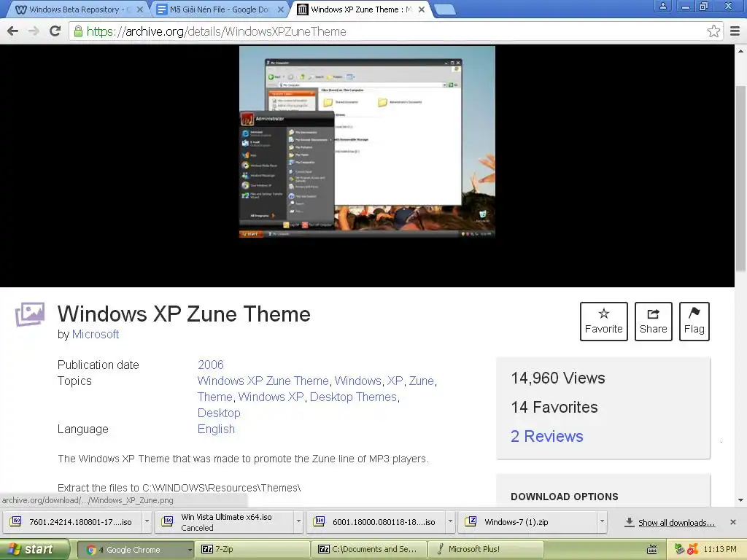
Task: Click the Theme topic link
Action: click(215, 397)
